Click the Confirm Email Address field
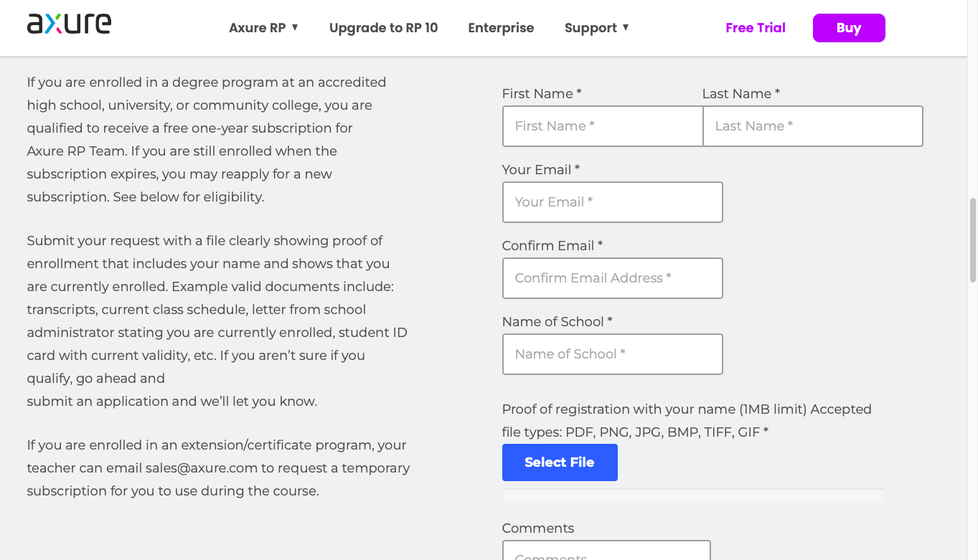Screen dimensions: 978x560 point(613,278)
